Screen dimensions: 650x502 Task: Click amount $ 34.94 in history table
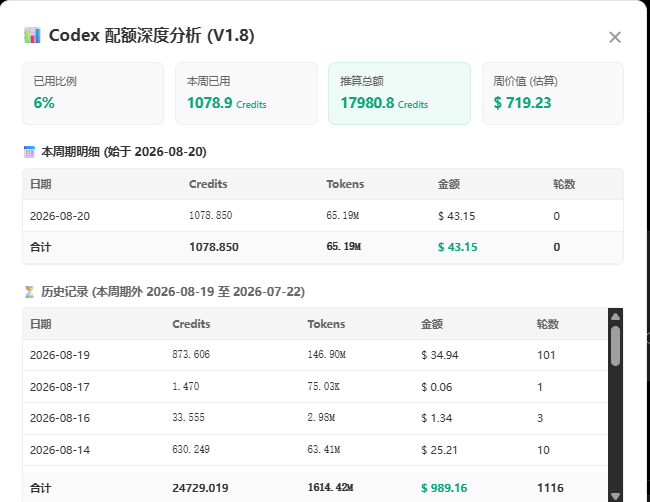pos(440,355)
